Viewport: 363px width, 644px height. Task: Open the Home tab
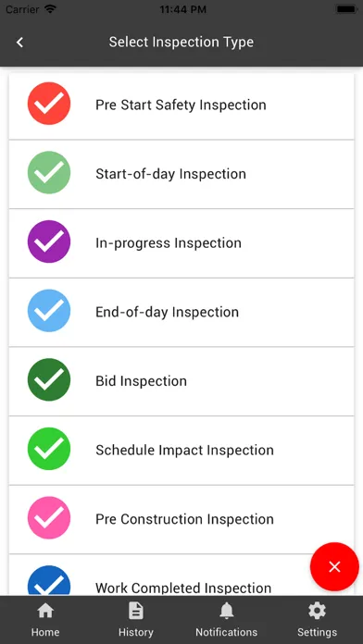point(45,620)
